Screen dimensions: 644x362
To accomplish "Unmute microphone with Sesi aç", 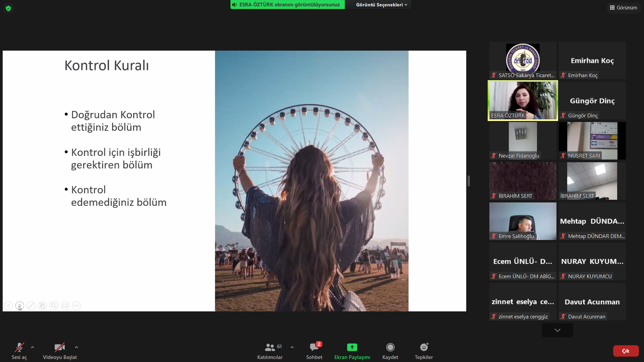I will coord(19,351).
